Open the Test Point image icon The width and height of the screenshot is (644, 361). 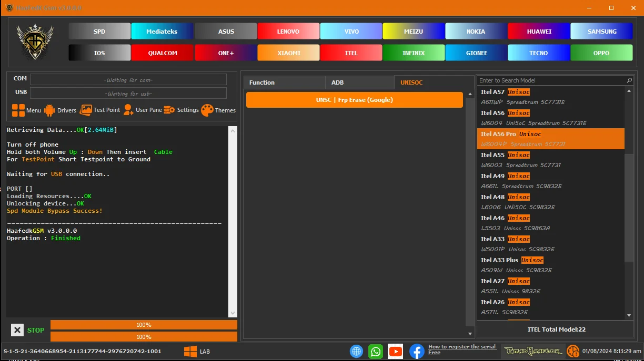click(x=86, y=110)
